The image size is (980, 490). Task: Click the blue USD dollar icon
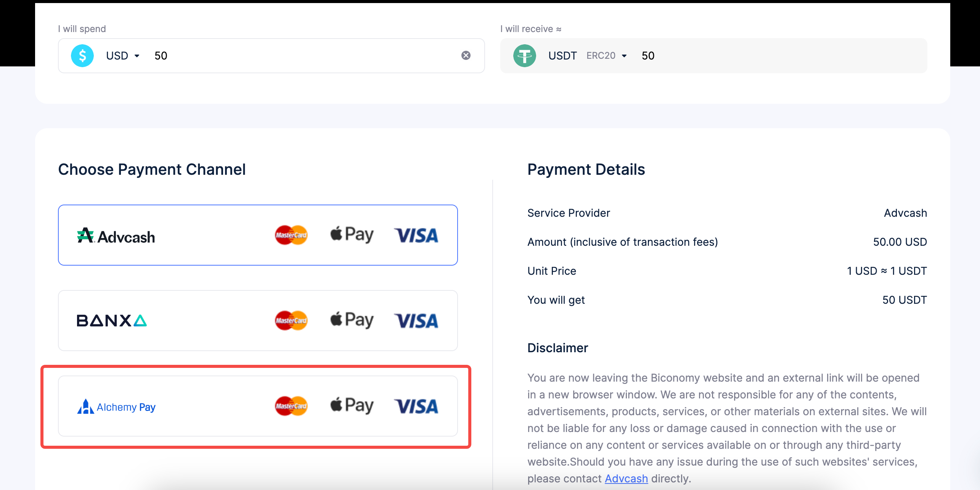pos(82,56)
